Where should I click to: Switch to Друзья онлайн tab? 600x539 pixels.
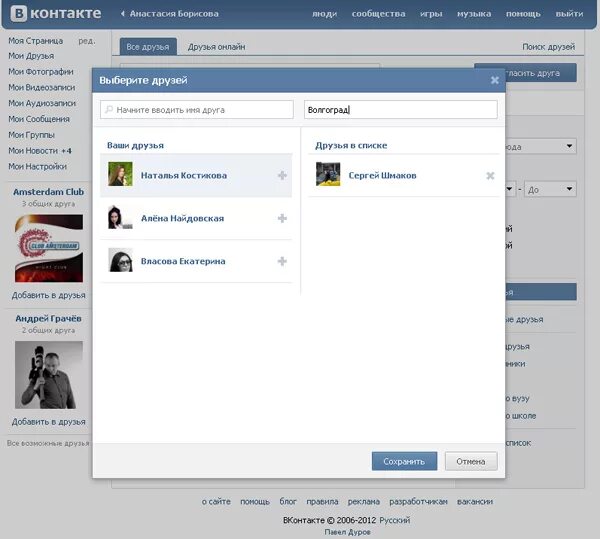click(x=217, y=47)
